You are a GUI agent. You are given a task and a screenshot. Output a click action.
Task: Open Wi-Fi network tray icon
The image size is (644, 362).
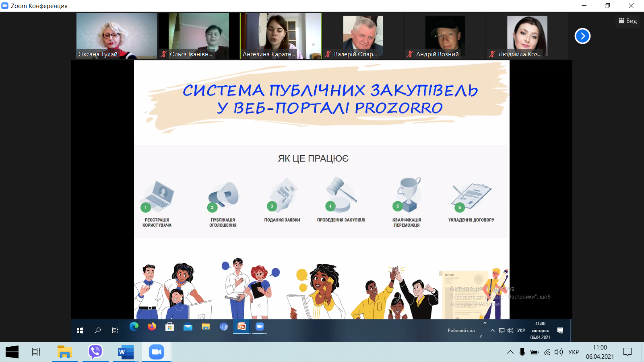[547, 352]
